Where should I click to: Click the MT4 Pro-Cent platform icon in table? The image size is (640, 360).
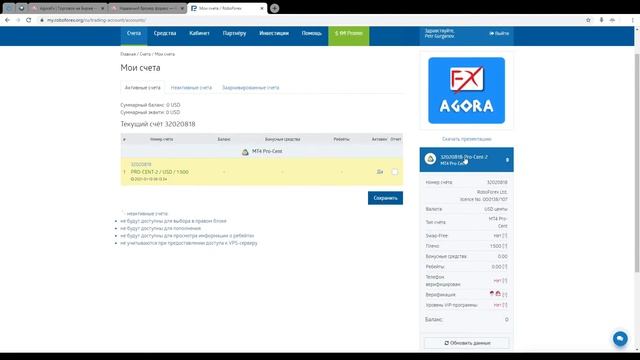tap(245, 152)
